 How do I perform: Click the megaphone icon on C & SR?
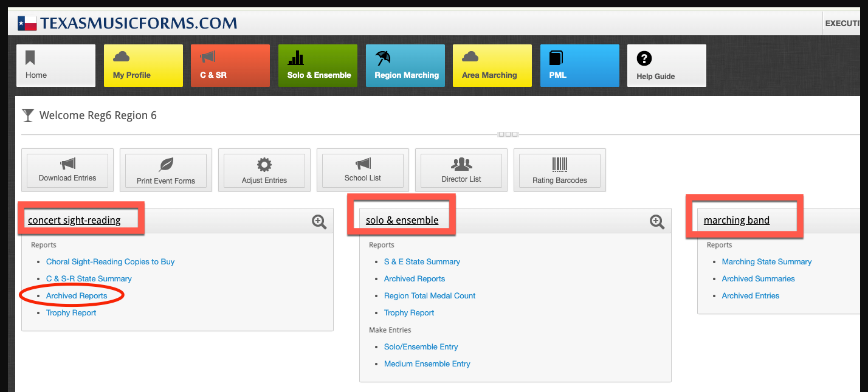point(208,57)
